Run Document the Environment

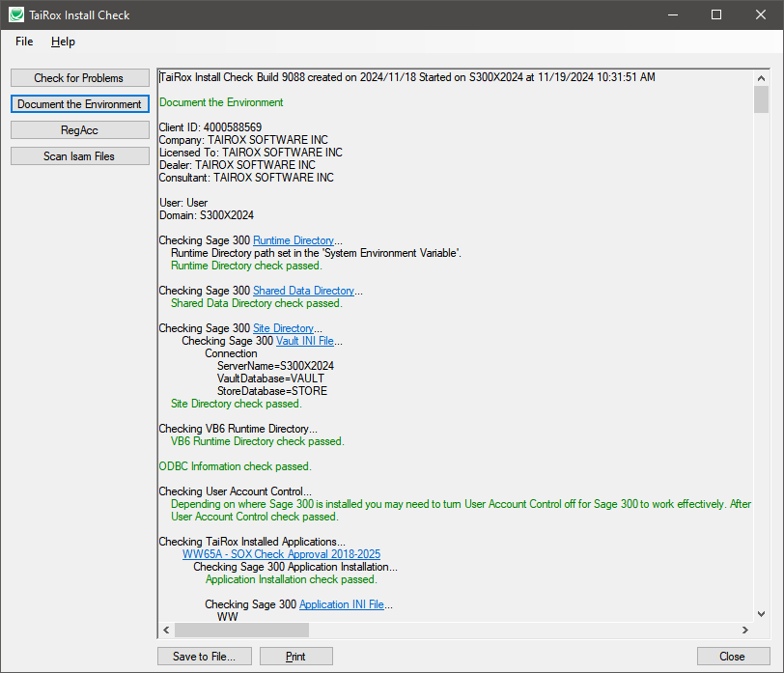coord(80,104)
